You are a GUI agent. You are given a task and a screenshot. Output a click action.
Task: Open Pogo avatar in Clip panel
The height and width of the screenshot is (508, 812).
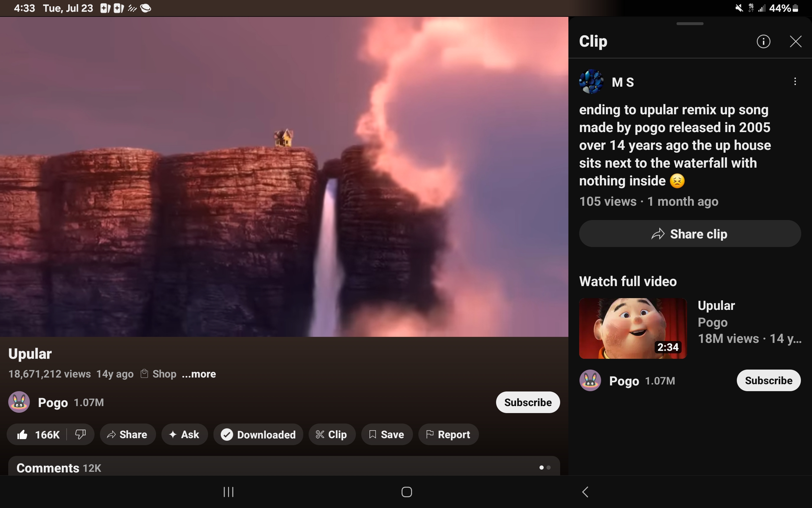[x=590, y=380]
